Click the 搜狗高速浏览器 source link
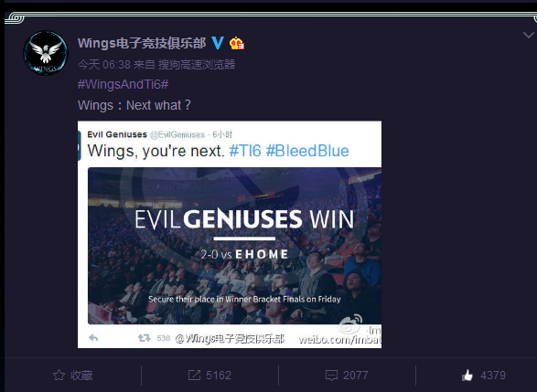Image resolution: width=537 pixels, height=392 pixels. pos(197,64)
